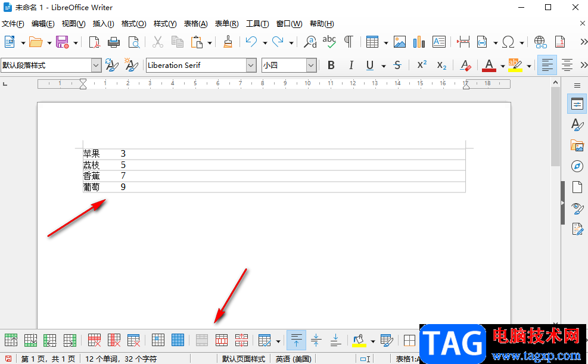Click the Insert Table grid icon
This screenshot has height=364, width=588.
pyautogui.click(x=372, y=42)
